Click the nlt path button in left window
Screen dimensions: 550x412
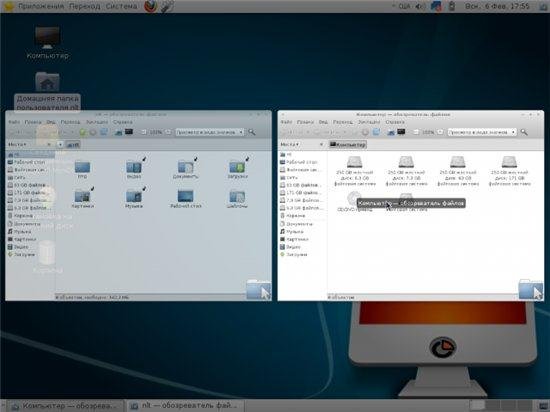[x=73, y=144]
